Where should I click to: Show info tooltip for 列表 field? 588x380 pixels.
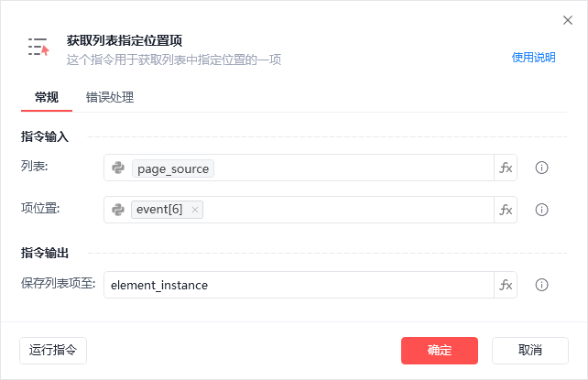[x=541, y=168]
